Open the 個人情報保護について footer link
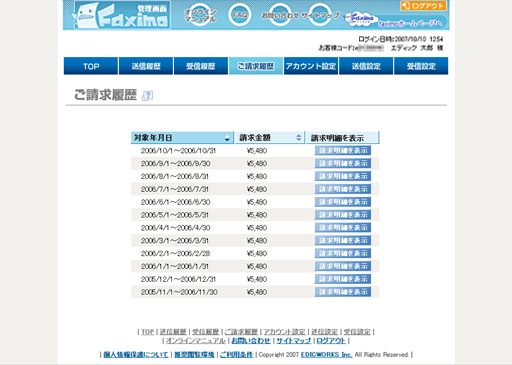 pos(136,355)
